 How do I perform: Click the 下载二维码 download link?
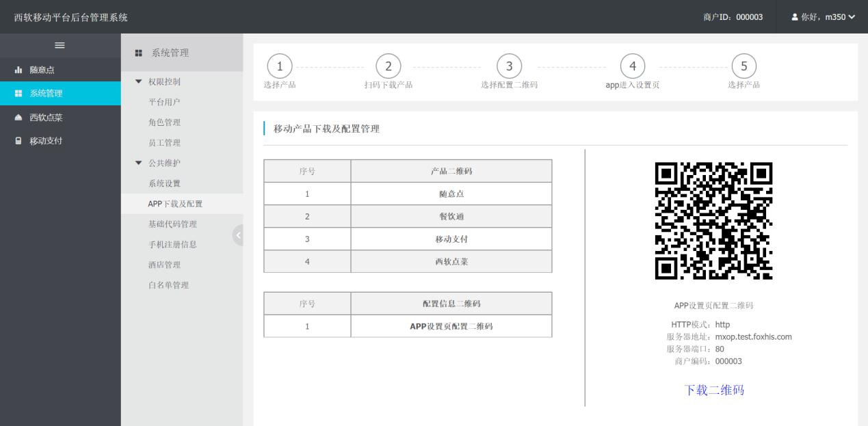pyautogui.click(x=714, y=390)
